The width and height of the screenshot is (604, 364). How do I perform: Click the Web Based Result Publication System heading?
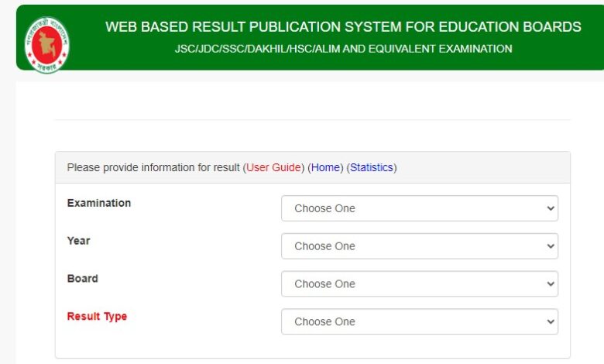pyautogui.click(x=343, y=27)
